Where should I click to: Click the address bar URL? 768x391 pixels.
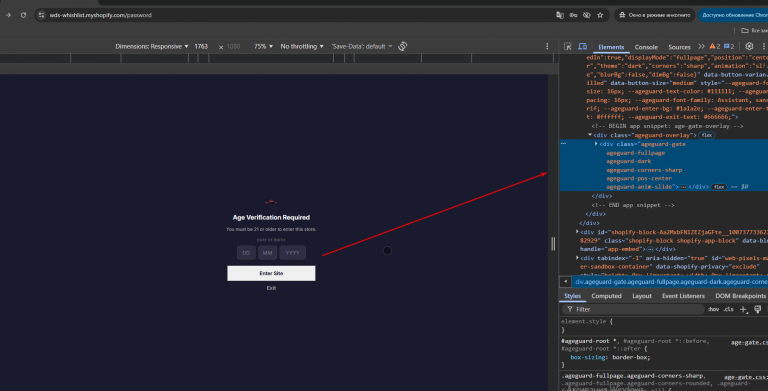(100, 15)
